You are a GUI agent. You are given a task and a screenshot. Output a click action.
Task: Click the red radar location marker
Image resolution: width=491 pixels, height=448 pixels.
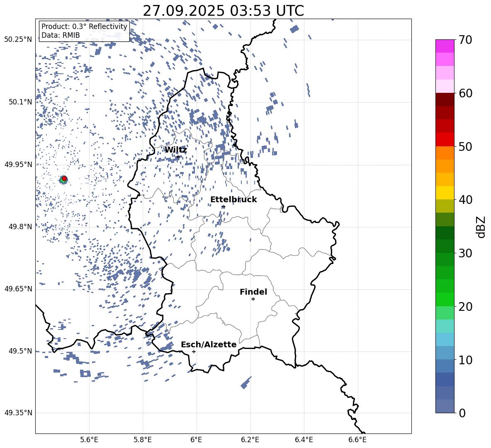tap(64, 179)
